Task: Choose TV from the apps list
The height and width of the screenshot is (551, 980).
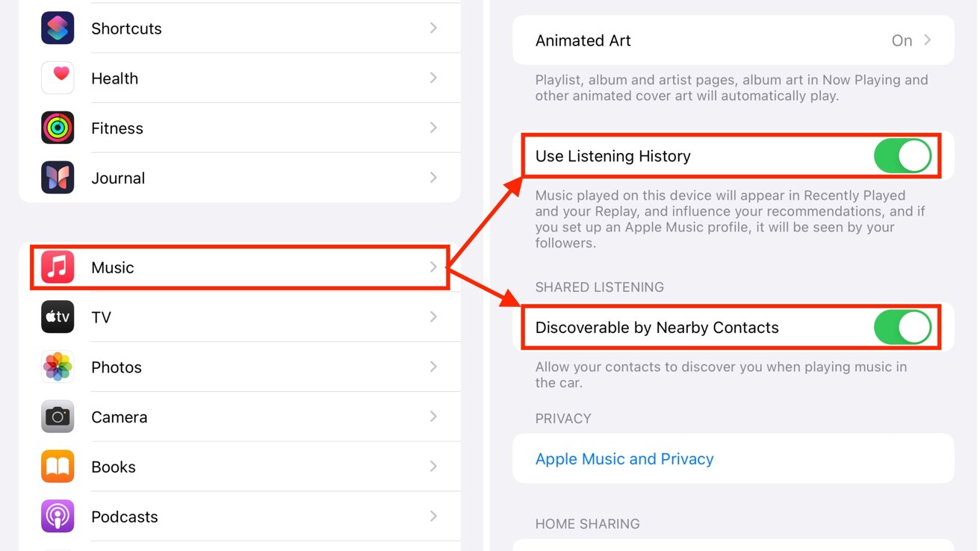Action: (x=224, y=317)
